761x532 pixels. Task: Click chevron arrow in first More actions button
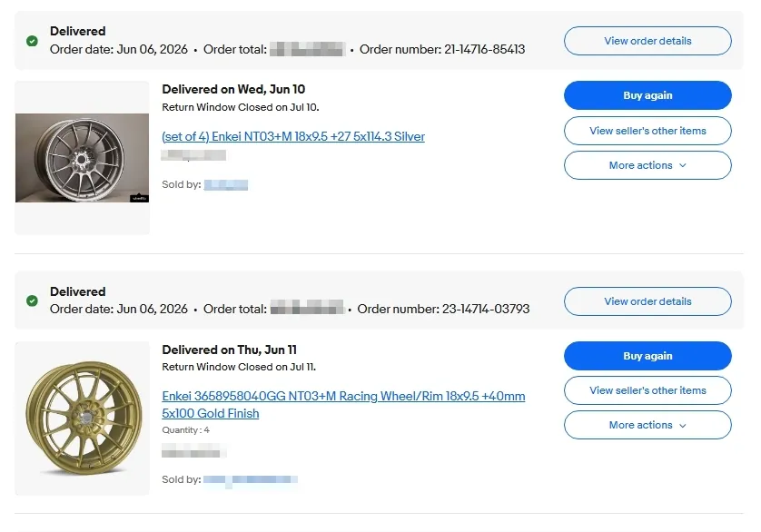click(683, 165)
